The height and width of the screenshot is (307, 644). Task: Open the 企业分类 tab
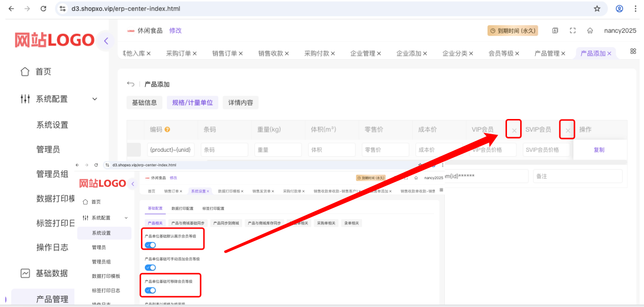[x=455, y=53]
